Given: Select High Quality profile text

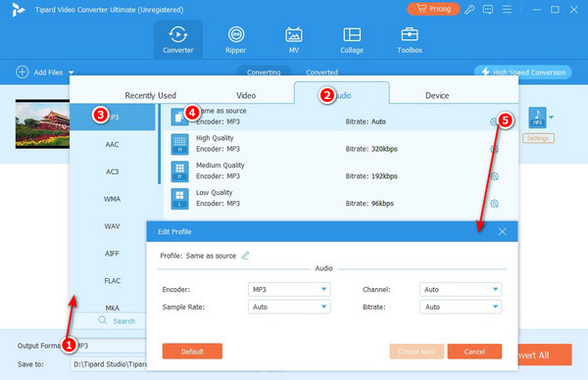Looking at the screenshot, I should pos(215,138).
